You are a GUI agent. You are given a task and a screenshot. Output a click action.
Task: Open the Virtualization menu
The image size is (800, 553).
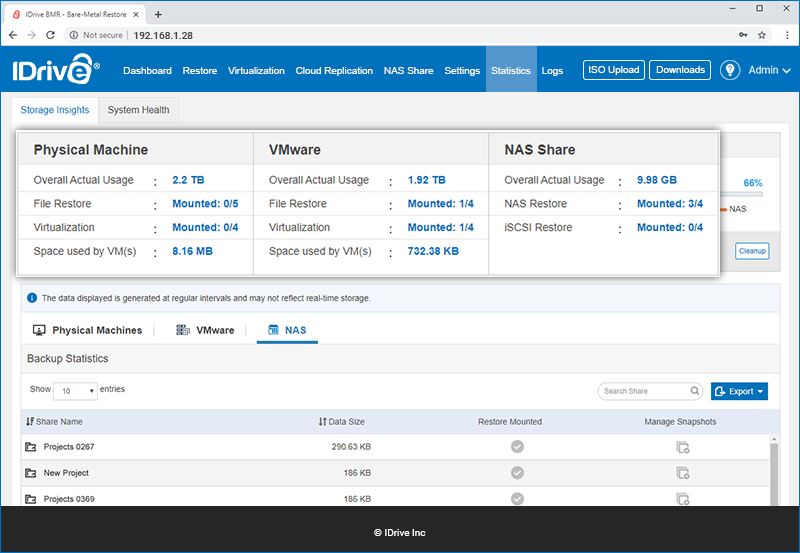[x=256, y=70]
